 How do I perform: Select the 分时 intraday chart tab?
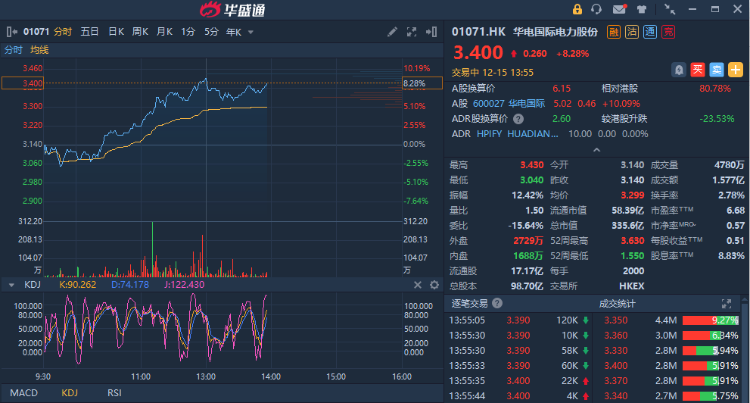tap(63, 32)
